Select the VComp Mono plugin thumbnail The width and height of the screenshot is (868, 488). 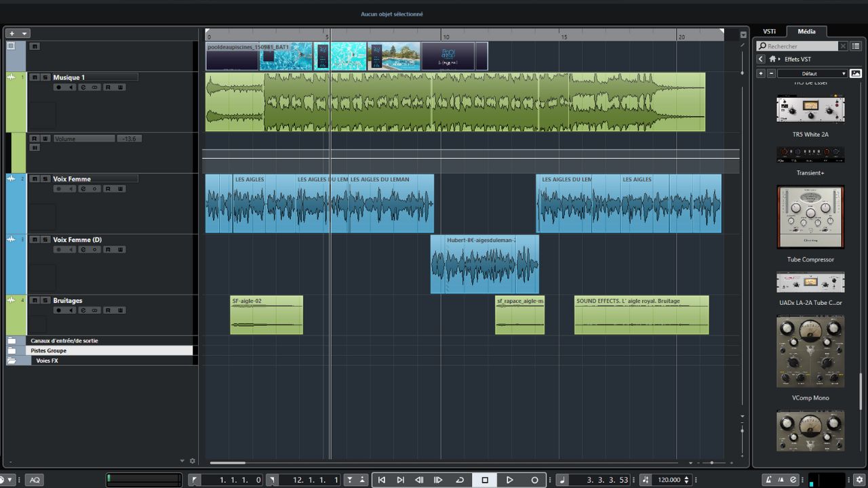pos(810,352)
